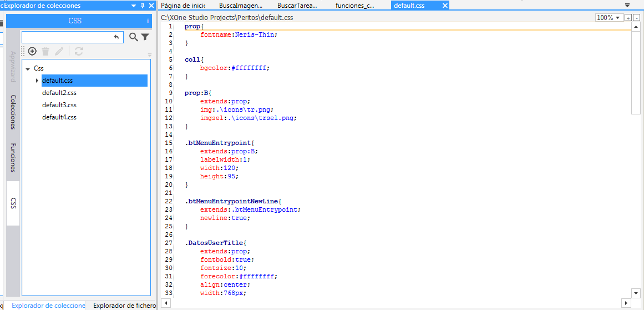The height and width of the screenshot is (310, 644).
Task: Select default4.css in the tree
Action: pyautogui.click(x=59, y=117)
